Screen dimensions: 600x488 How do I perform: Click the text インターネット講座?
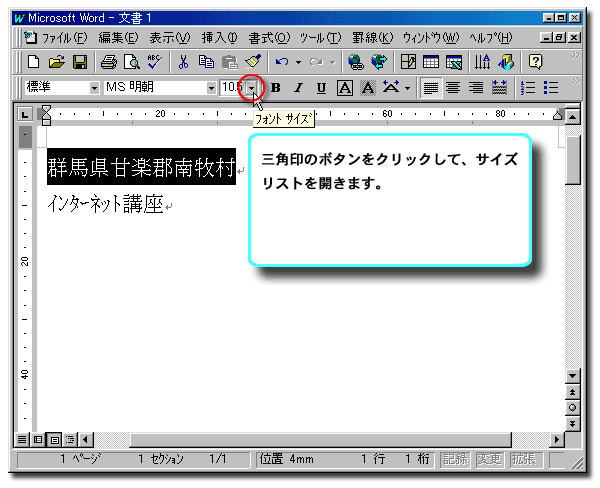pos(105,203)
